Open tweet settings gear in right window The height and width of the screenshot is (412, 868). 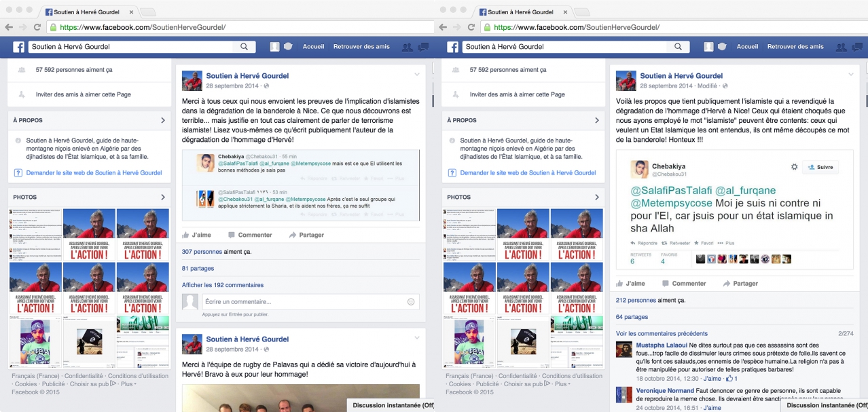[x=795, y=166]
